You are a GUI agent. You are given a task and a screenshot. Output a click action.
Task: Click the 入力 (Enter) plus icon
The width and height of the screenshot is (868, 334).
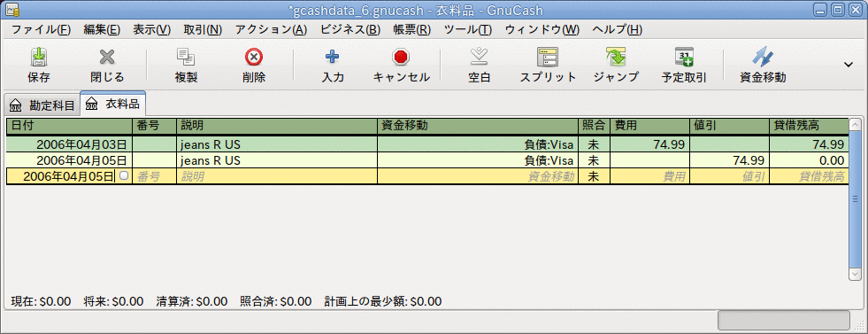tap(333, 57)
